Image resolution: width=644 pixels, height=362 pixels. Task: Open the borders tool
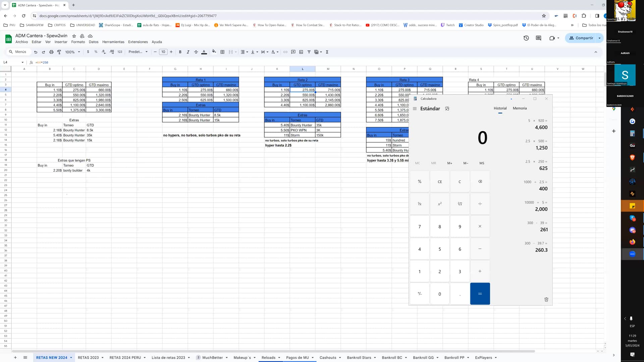222,52
